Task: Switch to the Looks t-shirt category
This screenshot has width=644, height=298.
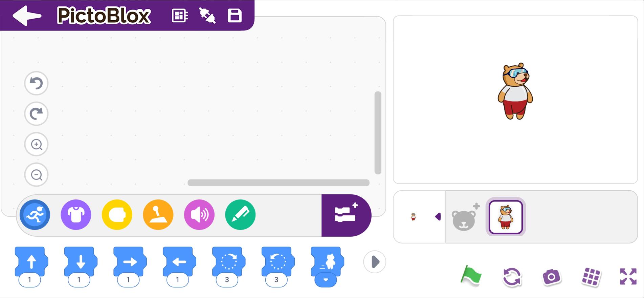Action: (76, 215)
